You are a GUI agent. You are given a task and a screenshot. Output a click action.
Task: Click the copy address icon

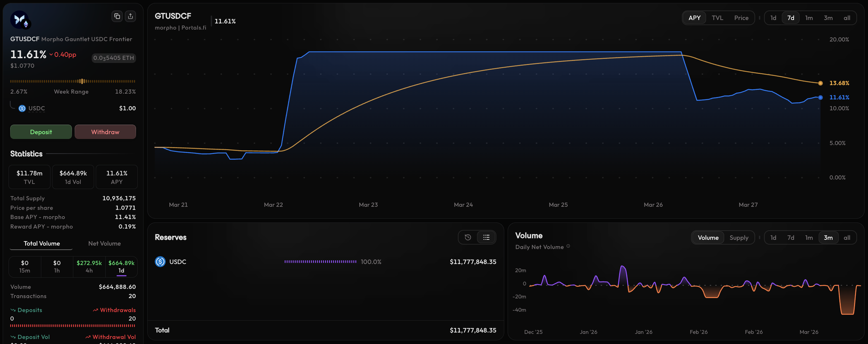click(117, 16)
